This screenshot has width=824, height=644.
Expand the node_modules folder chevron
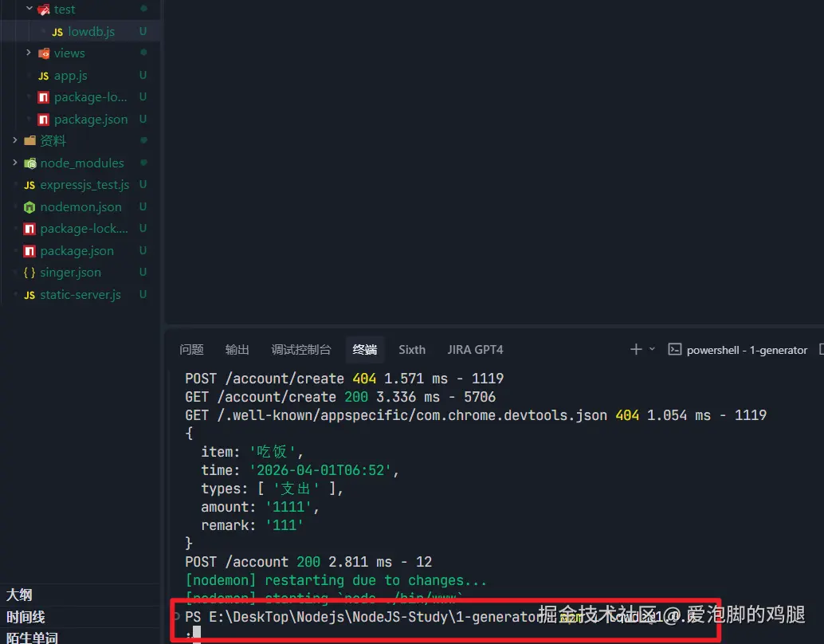pyautogui.click(x=14, y=163)
